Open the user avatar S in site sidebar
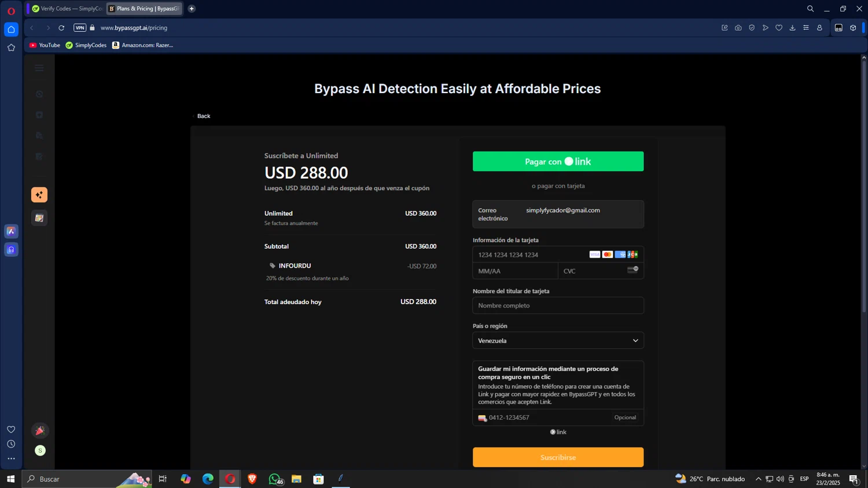The height and width of the screenshot is (488, 868). 40,450
